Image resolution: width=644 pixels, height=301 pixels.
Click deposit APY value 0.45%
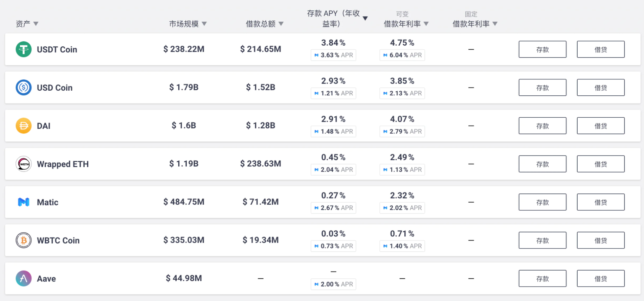333,158
